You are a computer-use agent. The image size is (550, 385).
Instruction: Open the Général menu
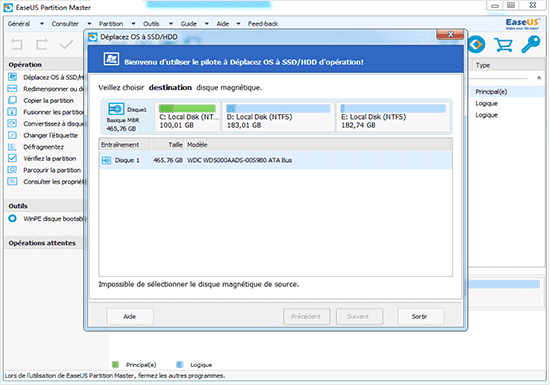(19, 24)
